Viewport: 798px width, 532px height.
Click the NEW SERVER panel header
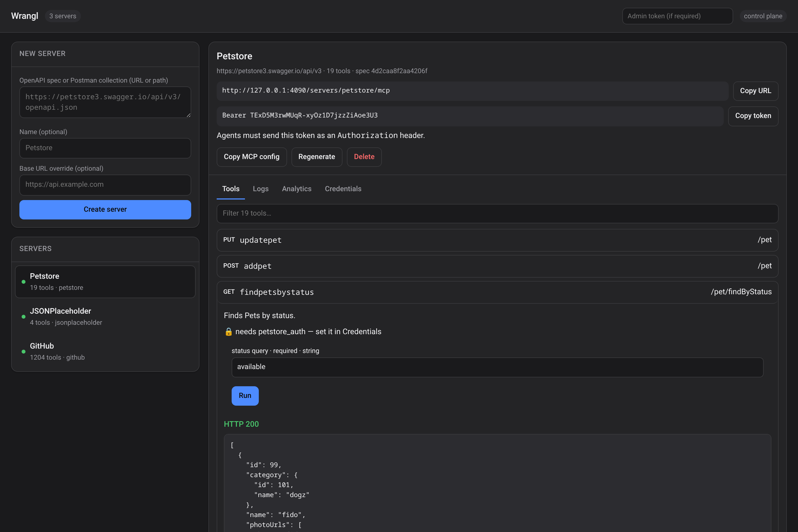(x=105, y=54)
